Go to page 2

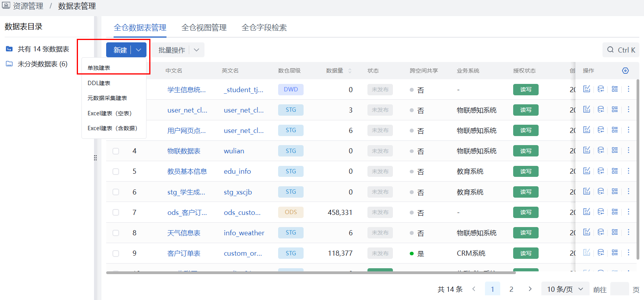coord(511,289)
